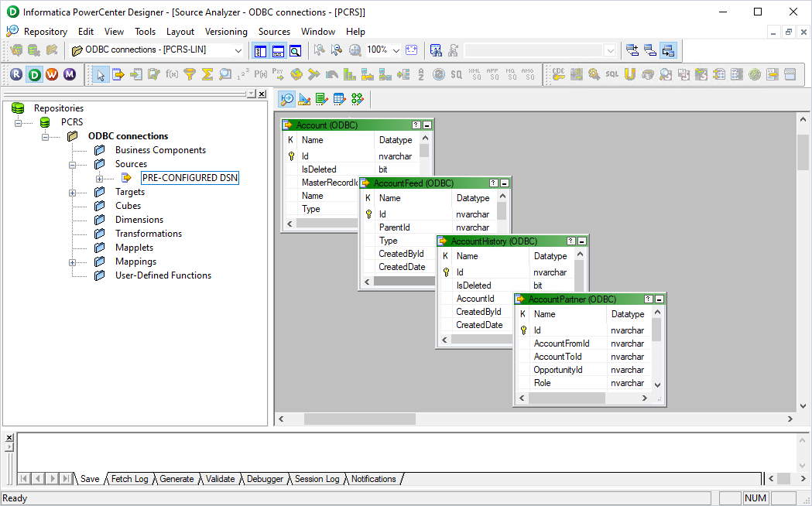Toggle the Output window visibility
812x506 pixels.
pos(278,50)
